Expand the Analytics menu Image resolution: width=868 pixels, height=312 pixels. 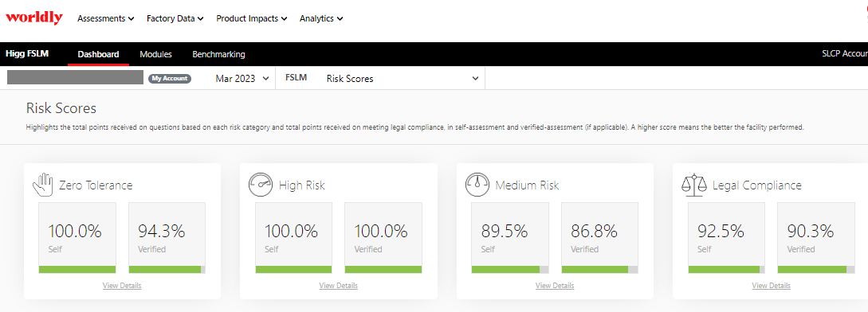[x=321, y=18]
